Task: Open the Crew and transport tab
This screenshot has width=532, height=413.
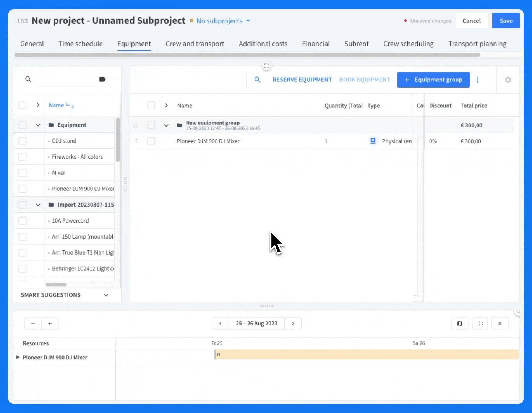Action: [195, 44]
